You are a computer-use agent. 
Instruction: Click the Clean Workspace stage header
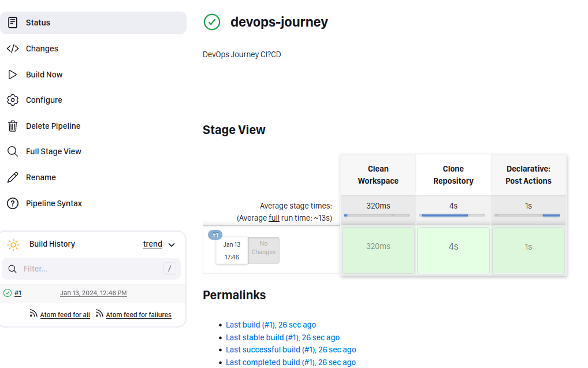[x=378, y=175]
